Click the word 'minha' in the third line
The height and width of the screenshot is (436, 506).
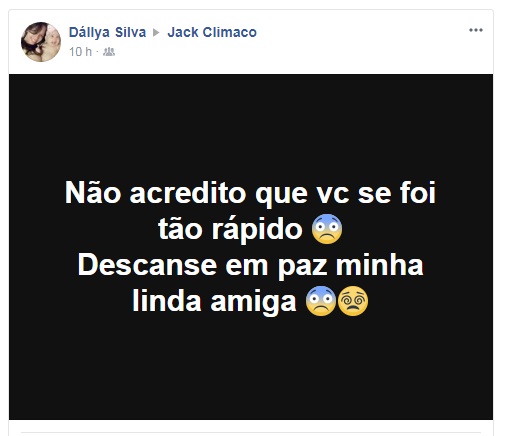[380, 265]
